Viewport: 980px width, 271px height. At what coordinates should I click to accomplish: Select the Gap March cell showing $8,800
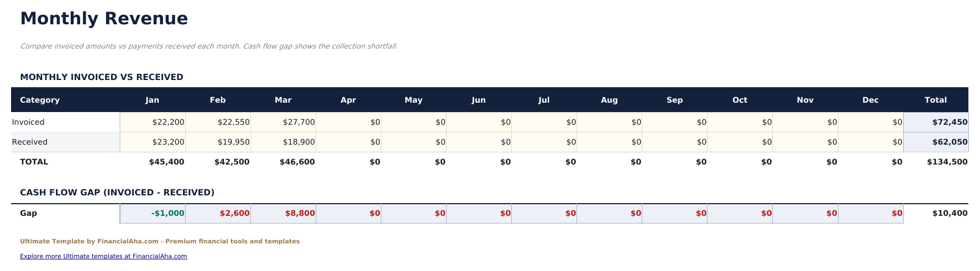(283, 213)
